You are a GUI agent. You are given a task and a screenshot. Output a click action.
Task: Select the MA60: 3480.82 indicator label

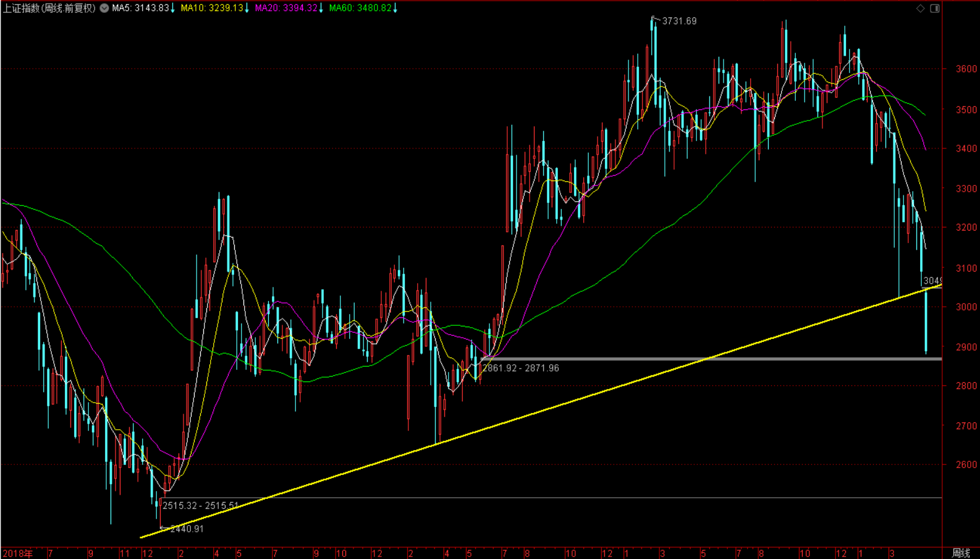[360, 8]
